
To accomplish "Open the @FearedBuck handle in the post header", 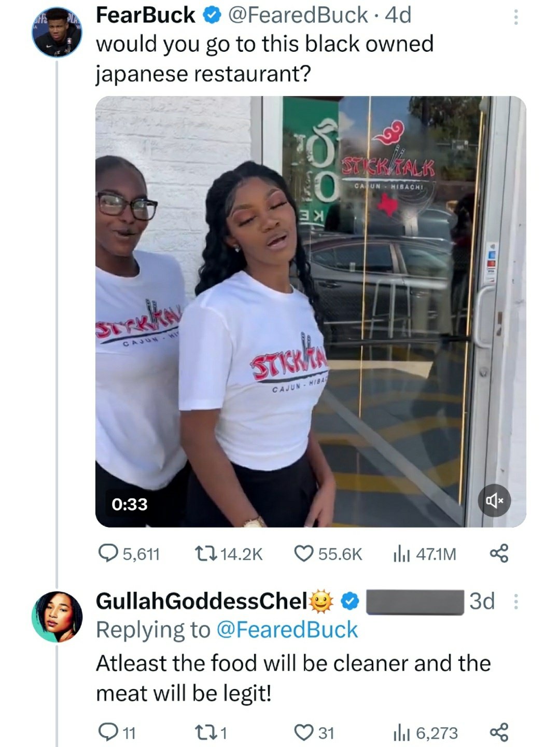I will (298, 16).
